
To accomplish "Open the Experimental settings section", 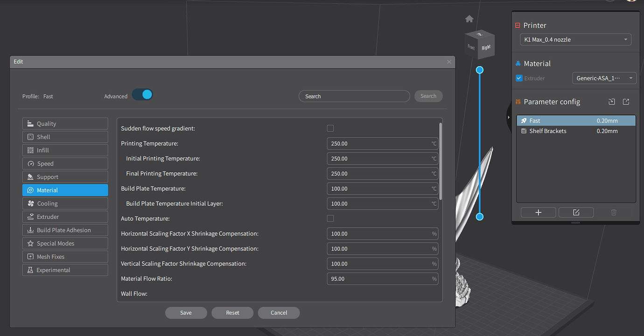I will click(65, 270).
